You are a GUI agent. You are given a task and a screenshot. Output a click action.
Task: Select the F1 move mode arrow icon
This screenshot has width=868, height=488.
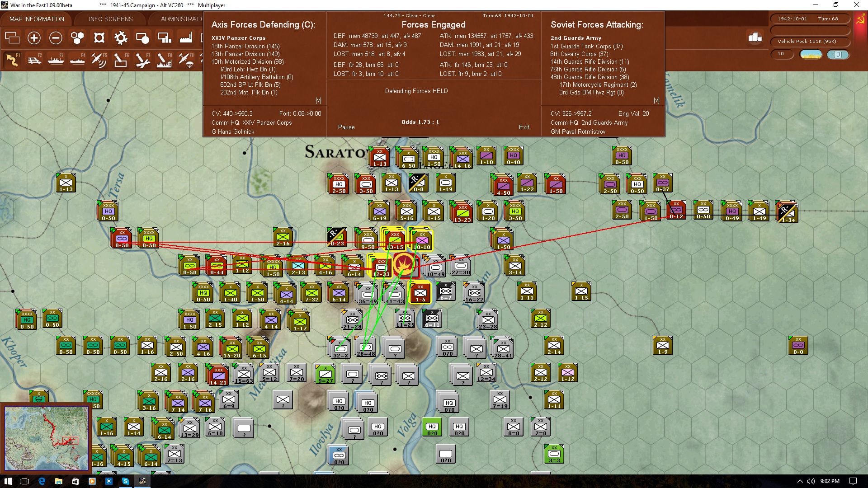pyautogui.click(x=12, y=60)
